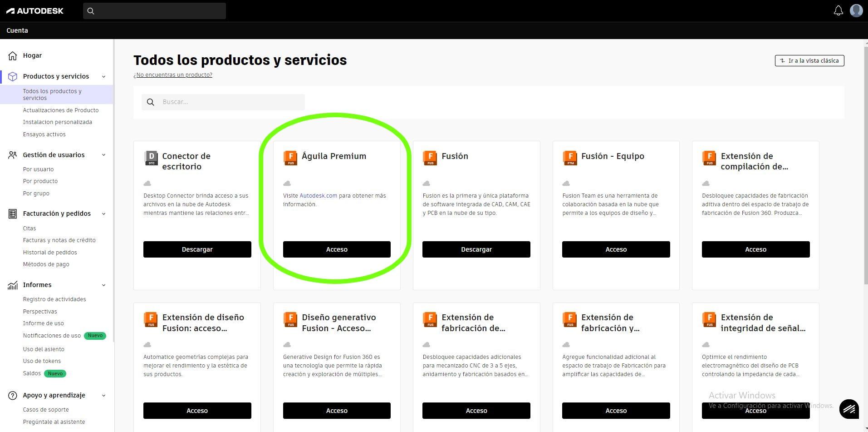Click Acceso on Extensión de compilación card

pos(756,249)
